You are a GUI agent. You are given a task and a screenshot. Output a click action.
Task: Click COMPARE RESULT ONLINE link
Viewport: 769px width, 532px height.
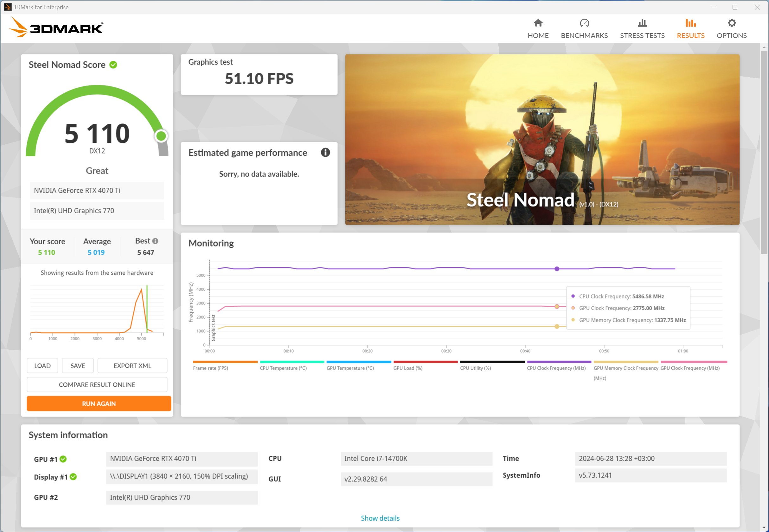coord(97,384)
